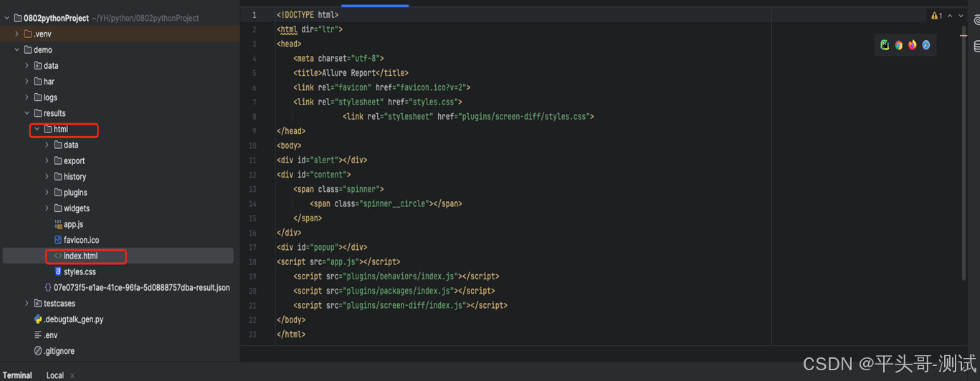Click the demo folder icon

click(28, 49)
